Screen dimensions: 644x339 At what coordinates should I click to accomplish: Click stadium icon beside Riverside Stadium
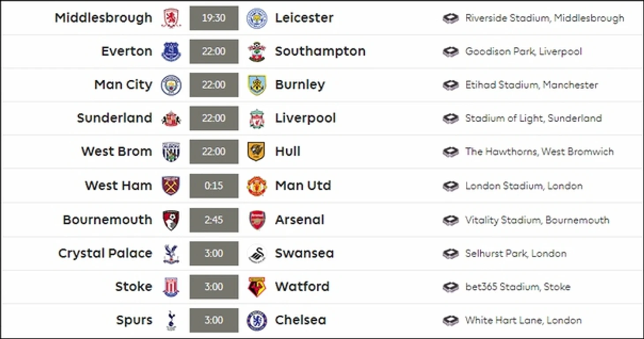(x=450, y=18)
